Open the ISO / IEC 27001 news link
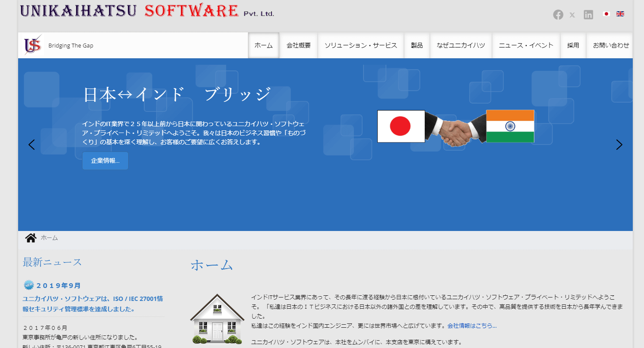This screenshot has height=348, width=644. coord(93,304)
